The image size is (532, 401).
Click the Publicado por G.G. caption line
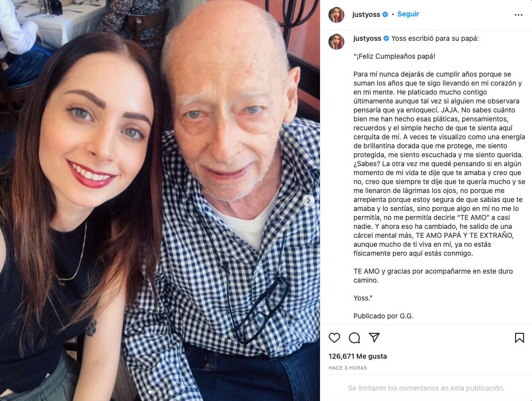pos(383,316)
